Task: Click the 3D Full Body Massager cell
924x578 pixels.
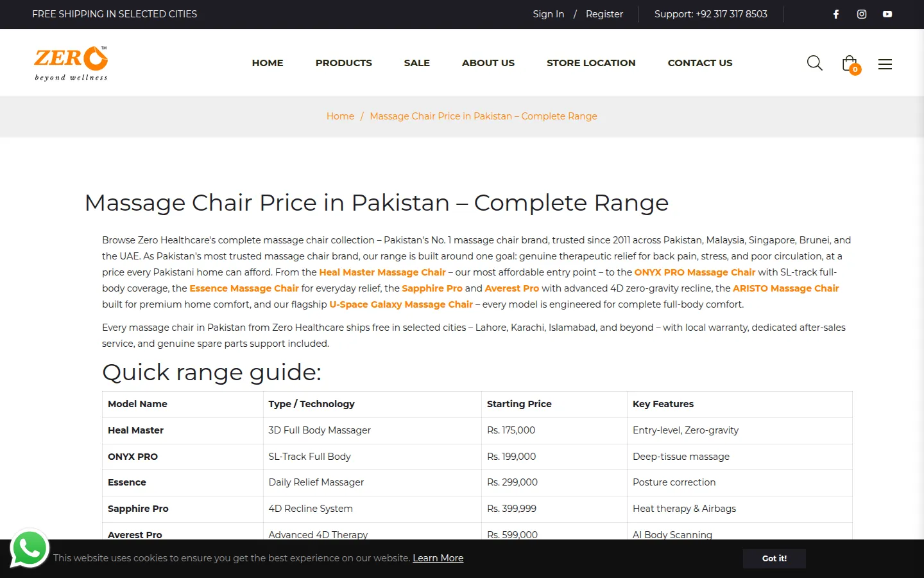Action: (372, 431)
